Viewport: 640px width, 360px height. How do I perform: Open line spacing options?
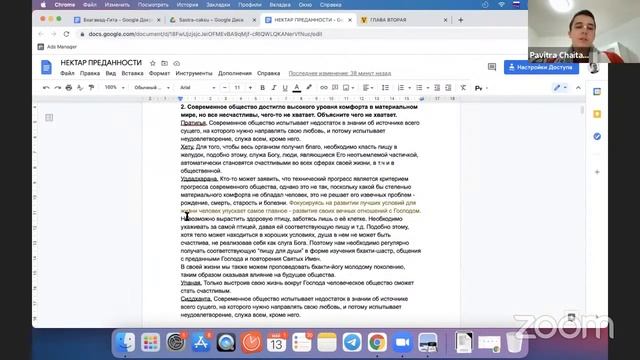(385, 88)
